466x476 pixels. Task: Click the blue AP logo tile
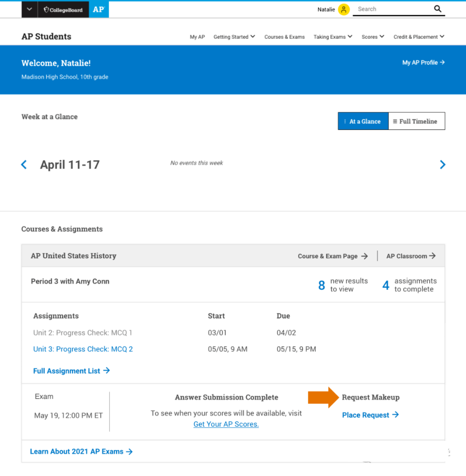tap(99, 10)
